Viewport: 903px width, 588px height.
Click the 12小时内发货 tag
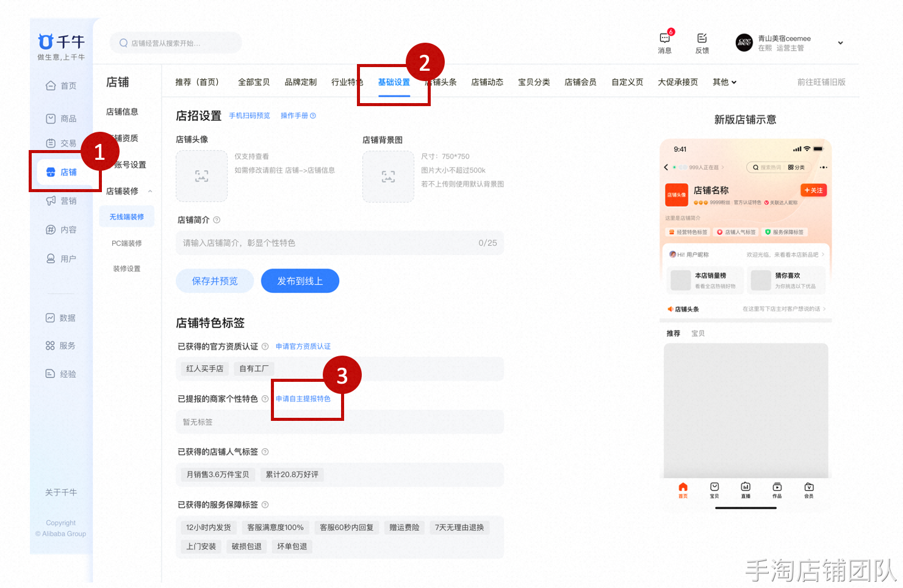point(209,528)
